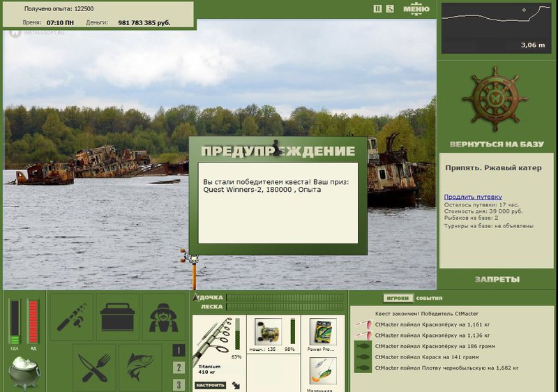Viewport: 558px width, 392px height.
Task: Select the spinnerbait lure thumbnail
Action: 323,371
